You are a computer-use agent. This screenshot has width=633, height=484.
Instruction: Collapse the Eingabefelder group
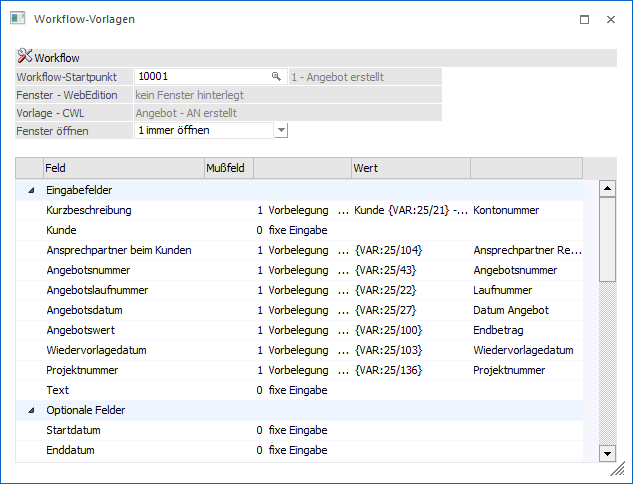click(x=30, y=190)
